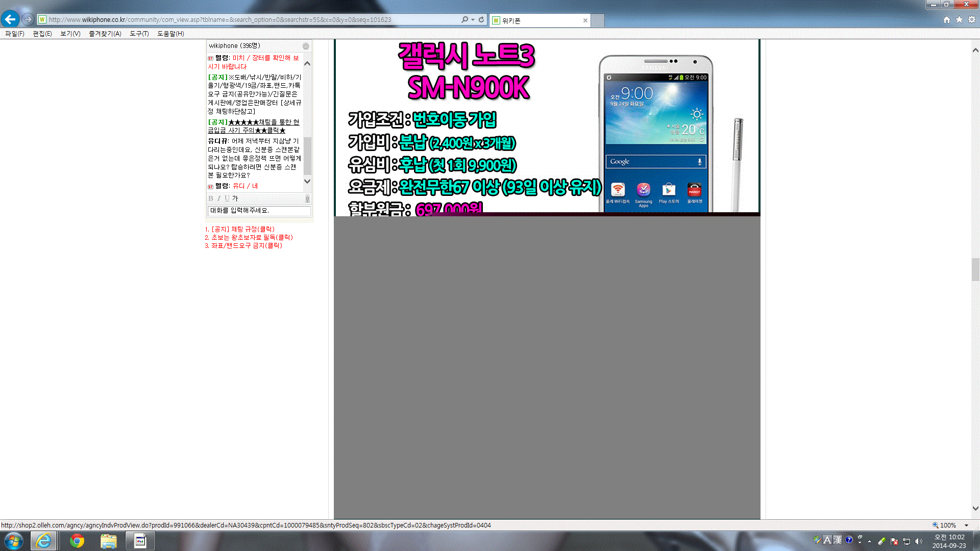
Task: Click the page Refresh icon
Action: (481, 19)
